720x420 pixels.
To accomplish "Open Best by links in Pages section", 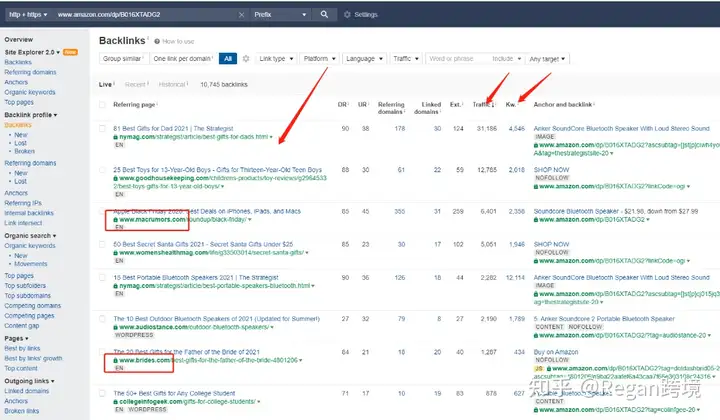I will click(x=22, y=348).
